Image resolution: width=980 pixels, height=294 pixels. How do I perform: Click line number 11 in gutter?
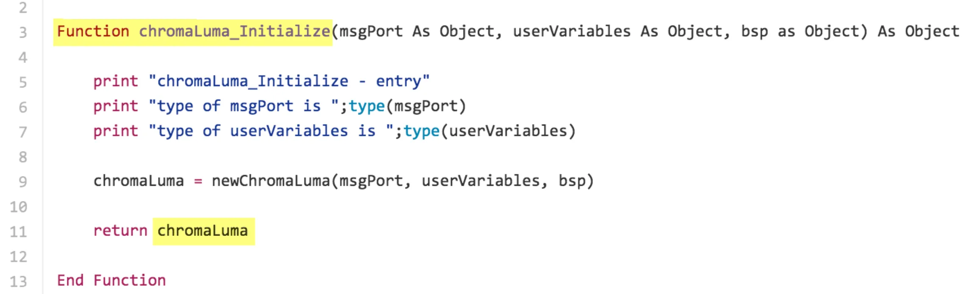point(19,232)
